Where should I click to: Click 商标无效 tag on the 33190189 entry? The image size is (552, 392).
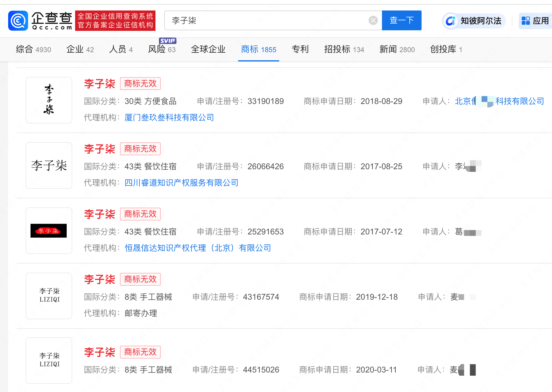click(x=140, y=84)
